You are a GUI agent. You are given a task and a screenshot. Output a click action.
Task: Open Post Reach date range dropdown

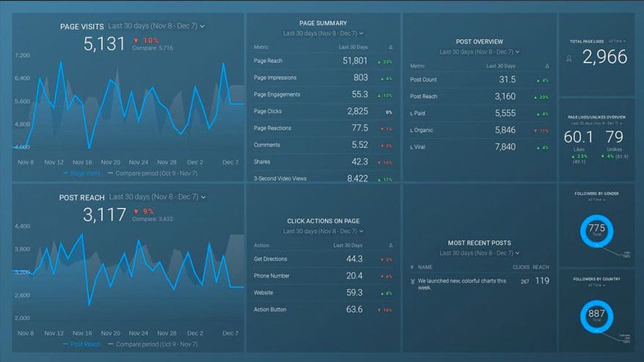(x=157, y=197)
